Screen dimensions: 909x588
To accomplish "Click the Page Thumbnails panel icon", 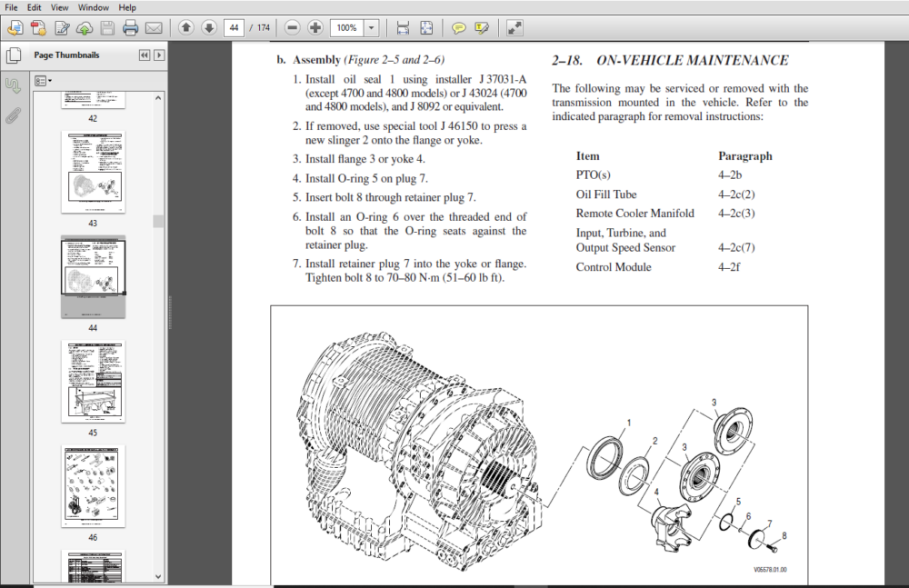I will tap(14, 55).
